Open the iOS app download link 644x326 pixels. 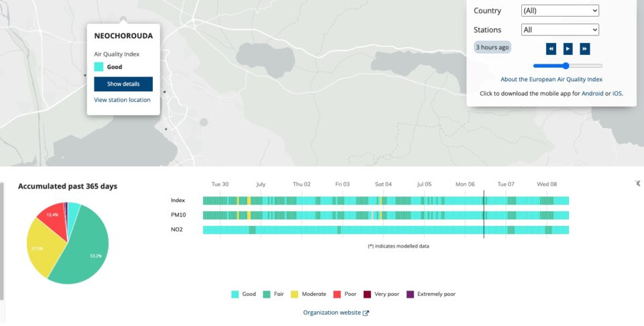point(617,94)
